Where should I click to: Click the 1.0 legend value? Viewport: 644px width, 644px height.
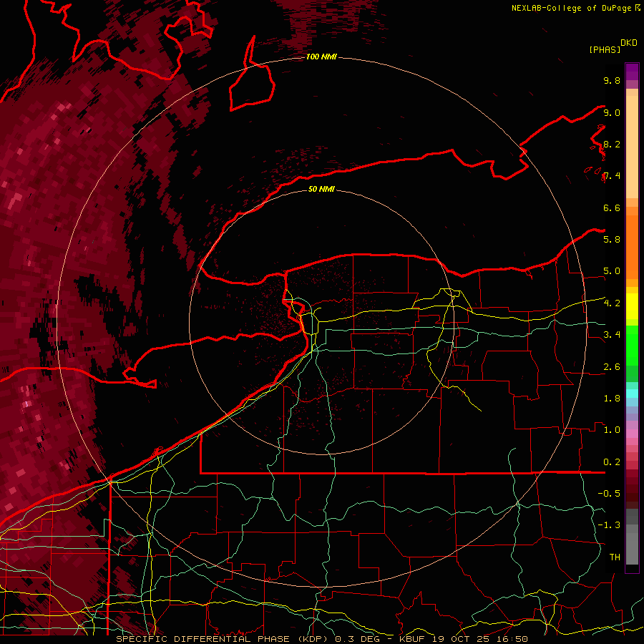(x=612, y=430)
